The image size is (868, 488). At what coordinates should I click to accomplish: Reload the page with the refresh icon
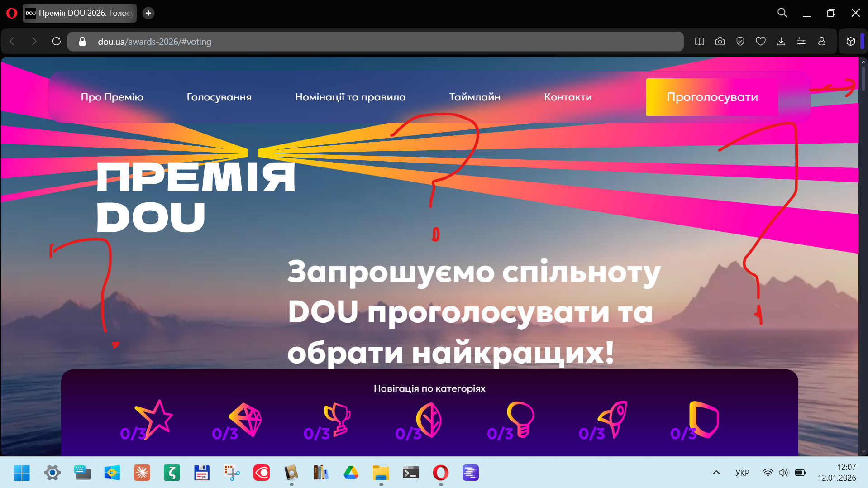(57, 41)
